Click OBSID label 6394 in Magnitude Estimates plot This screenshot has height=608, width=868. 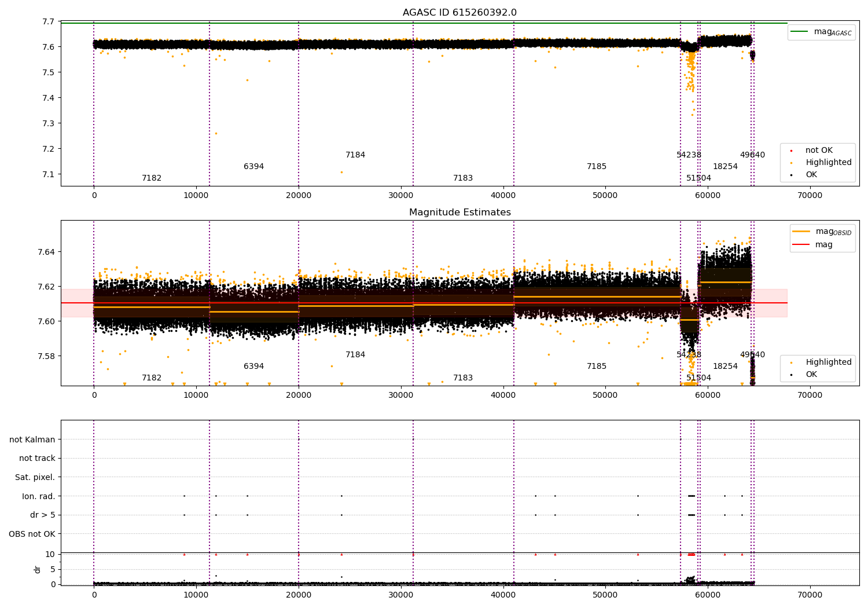click(x=253, y=367)
